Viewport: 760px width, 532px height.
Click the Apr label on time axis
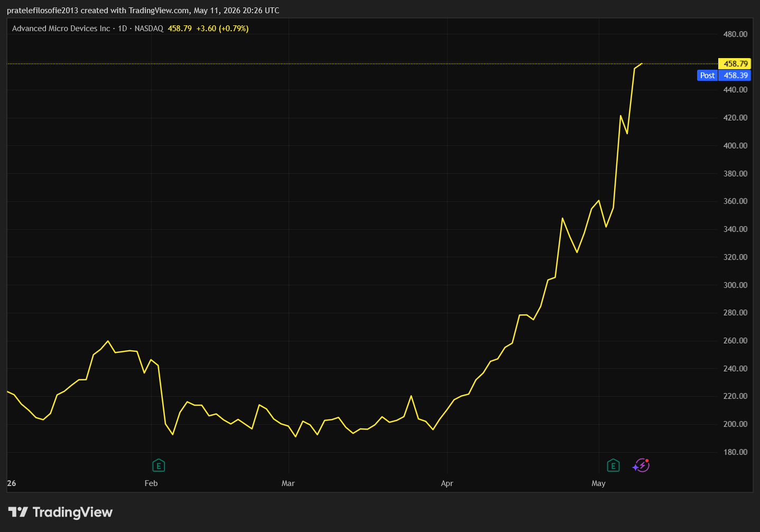coord(447,483)
